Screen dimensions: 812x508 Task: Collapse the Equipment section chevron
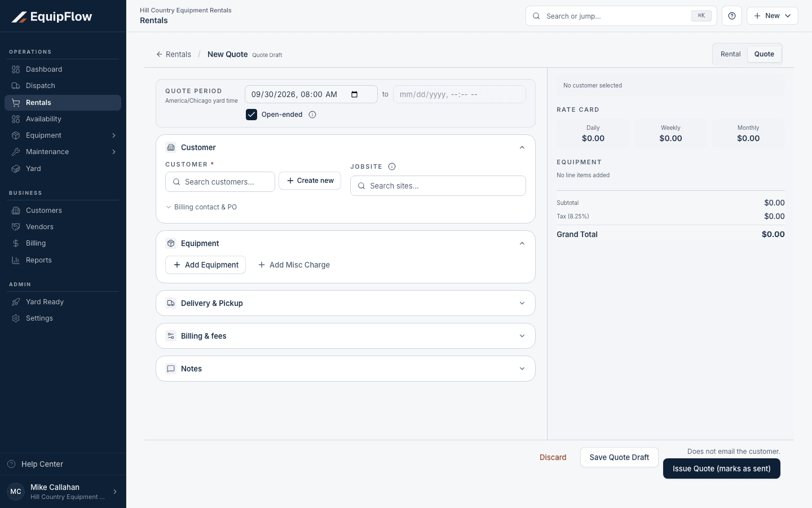tap(522, 243)
